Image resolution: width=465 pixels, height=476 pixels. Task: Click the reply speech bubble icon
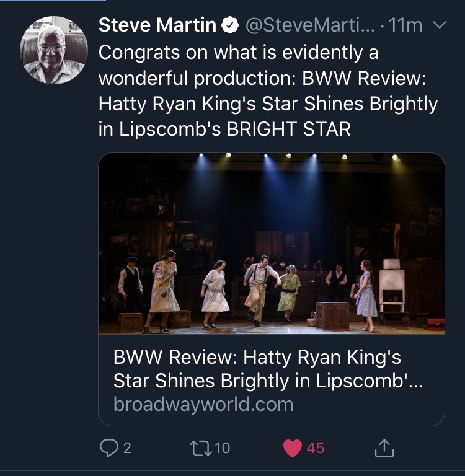pos(108,447)
